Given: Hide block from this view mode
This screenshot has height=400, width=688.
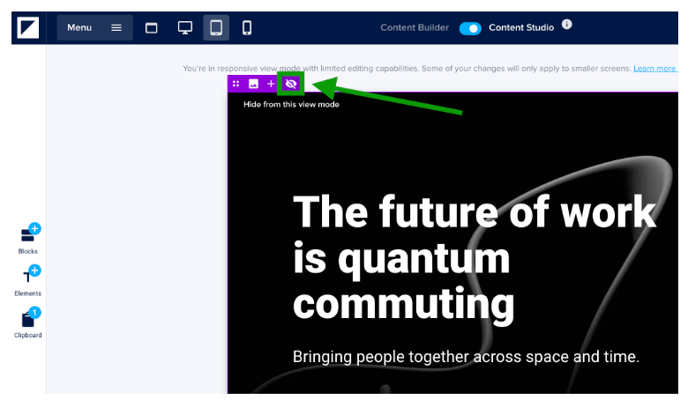Looking at the screenshot, I should click(290, 84).
